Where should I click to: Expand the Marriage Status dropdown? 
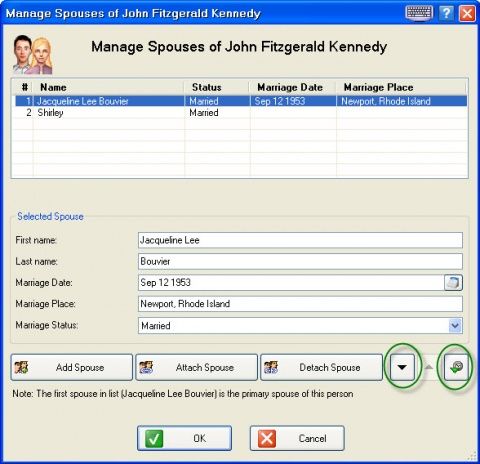pos(455,325)
